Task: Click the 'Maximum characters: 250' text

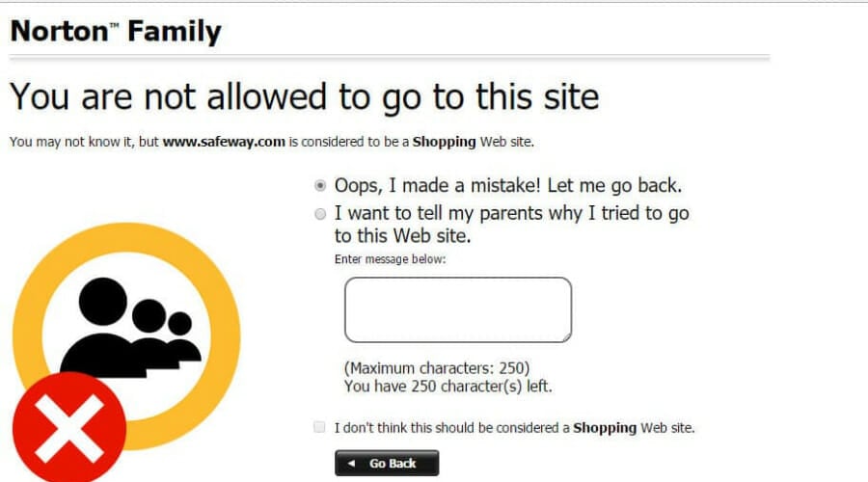Action: pyautogui.click(x=437, y=368)
